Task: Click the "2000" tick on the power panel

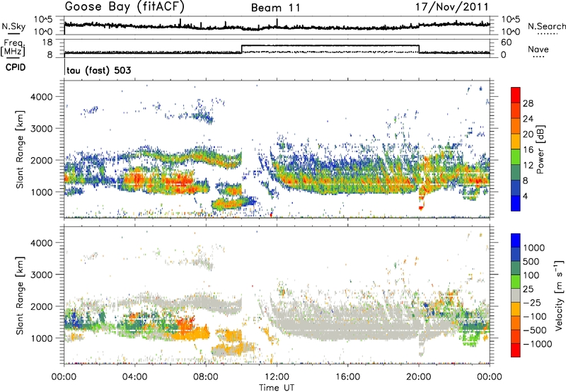Action: pyautogui.click(x=41, y=160)
